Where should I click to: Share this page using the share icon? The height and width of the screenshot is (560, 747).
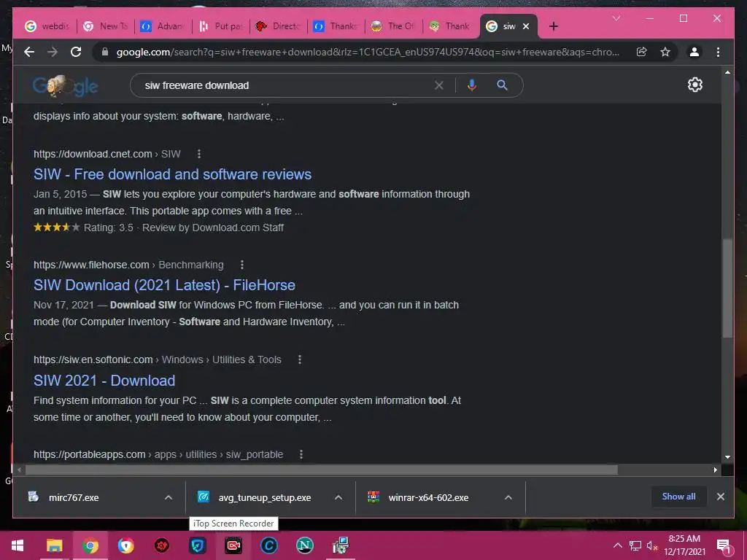coord(642,52)
